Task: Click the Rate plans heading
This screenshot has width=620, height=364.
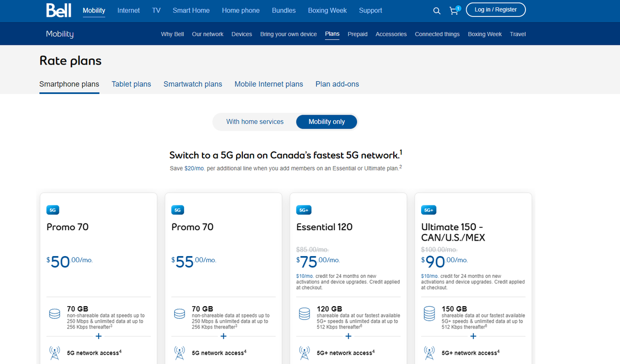Action: tap(70, 61)
